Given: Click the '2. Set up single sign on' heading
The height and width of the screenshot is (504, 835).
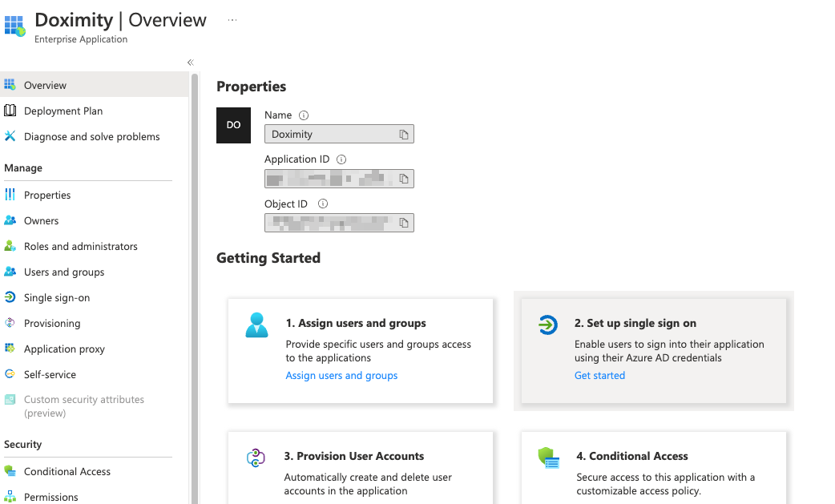Looking at the screenshot, I should pos(635,323).
